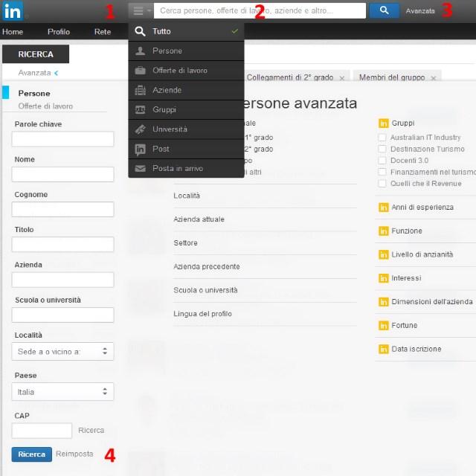Viewport: 476px width, 476px height.
Task: Click the premium icon beside Funzione
Action: (x=384, y=231)
